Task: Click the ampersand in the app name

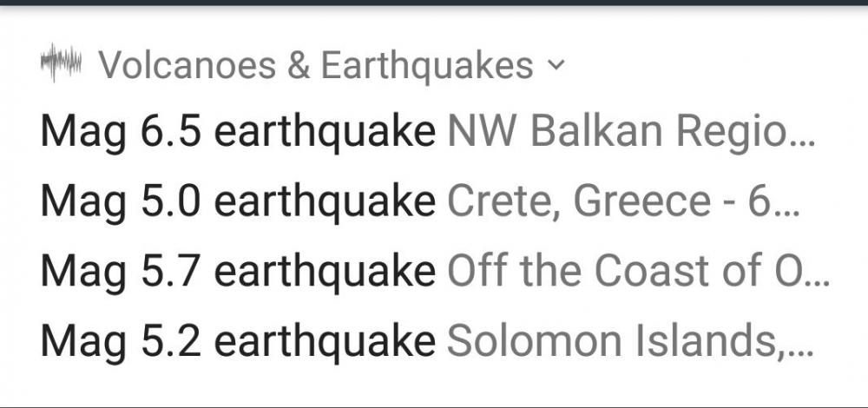Action: (299, 65)
